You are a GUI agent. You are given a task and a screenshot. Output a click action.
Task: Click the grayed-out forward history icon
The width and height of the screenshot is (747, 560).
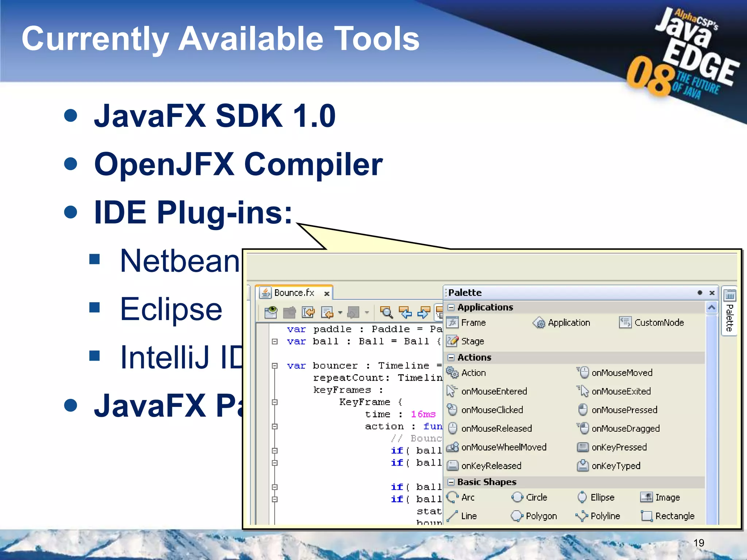click(353, 312)
